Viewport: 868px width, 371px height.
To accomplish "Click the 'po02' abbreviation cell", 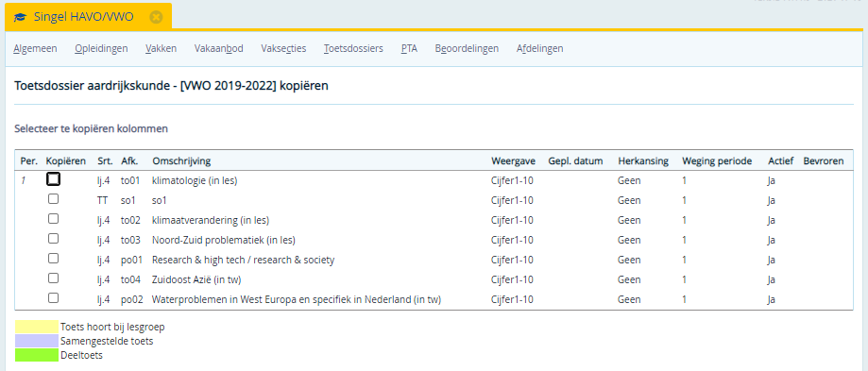I will [131, 299].
